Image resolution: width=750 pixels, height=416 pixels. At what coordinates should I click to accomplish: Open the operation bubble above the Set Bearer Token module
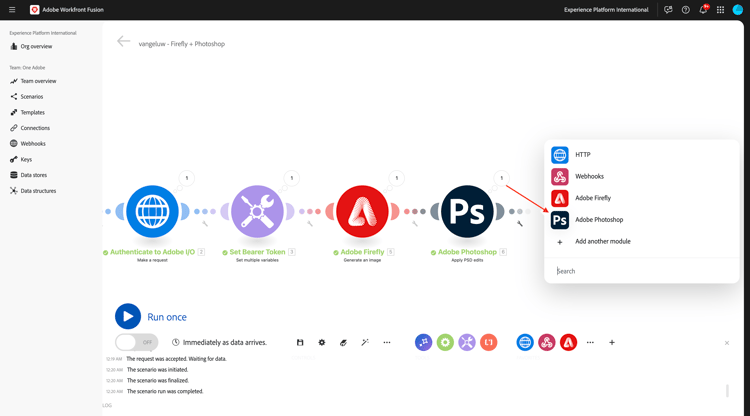pyautogui.click(x=292, y=178)
